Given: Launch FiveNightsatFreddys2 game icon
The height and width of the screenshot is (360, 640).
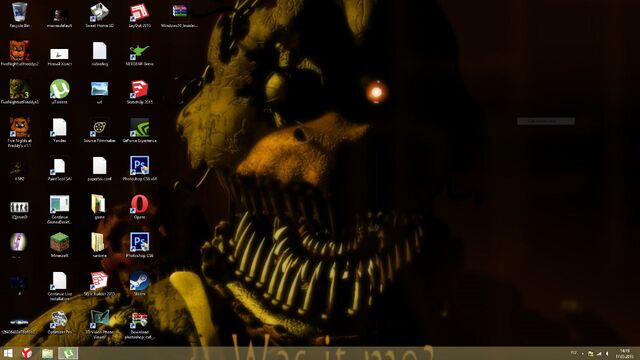Looking at the screenshot, I should [19, 53].
